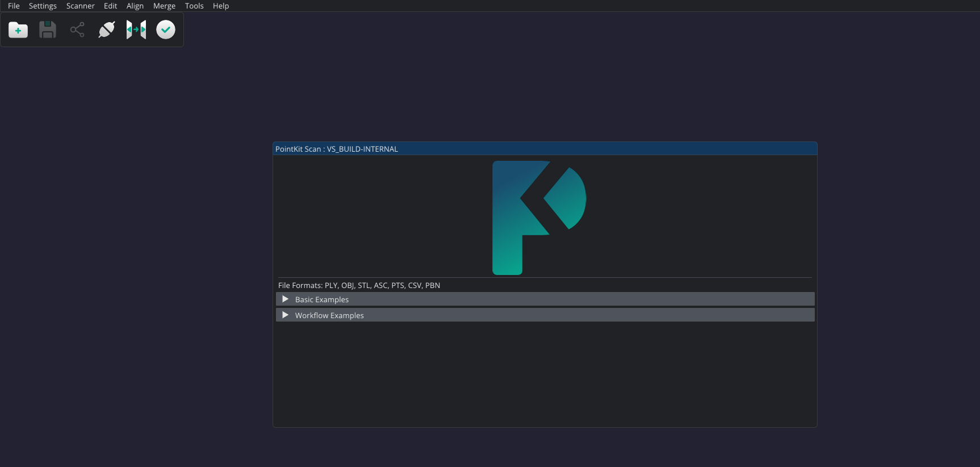
Task: Click the save disk icon
Action: point(48,30)
